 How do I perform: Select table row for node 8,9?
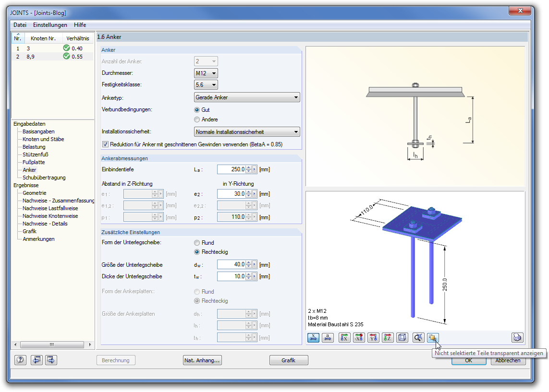[x=53, y=56]
